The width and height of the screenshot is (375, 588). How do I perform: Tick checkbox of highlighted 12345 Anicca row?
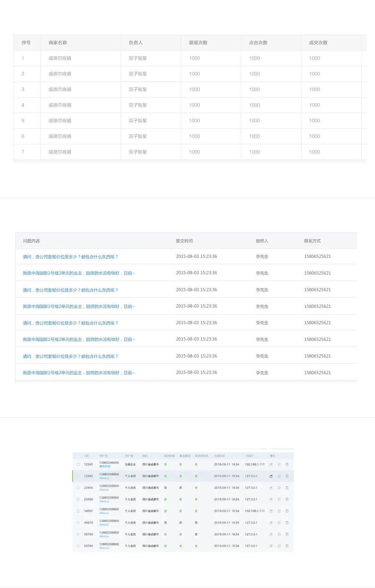[x=78, y=476]
